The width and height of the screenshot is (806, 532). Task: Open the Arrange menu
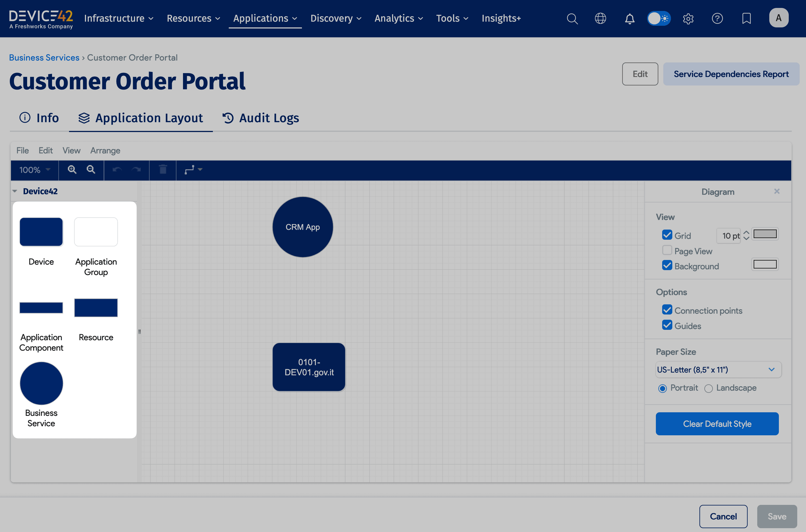[105, 150]
